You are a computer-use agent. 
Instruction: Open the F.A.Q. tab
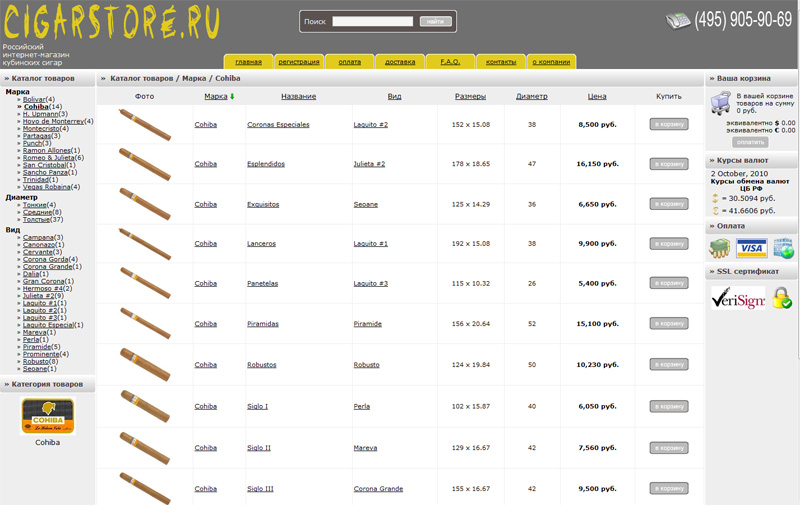(x=450, y=62)
